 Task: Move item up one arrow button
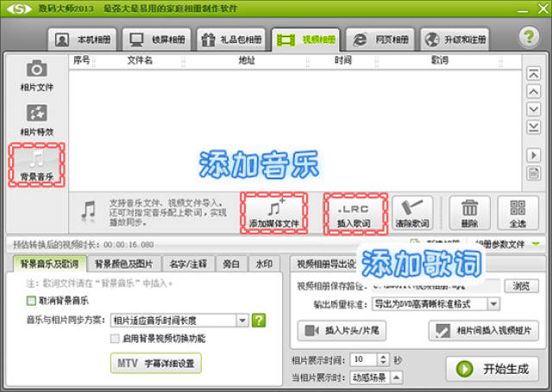point(533,92)
